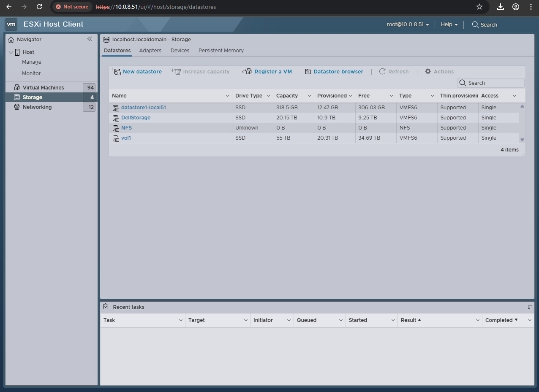
Task: Switch to the Datastores tab
Action: [x=117, y=51]
